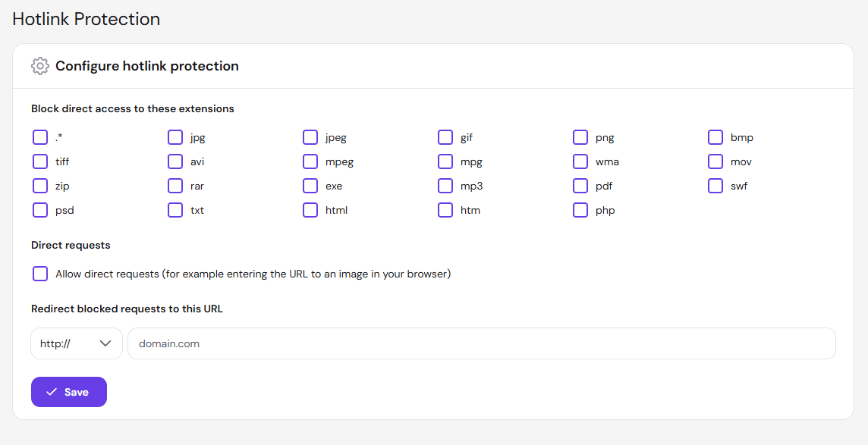868x445 pixels.
Task: Tick the php extension checkbox
Action: (580, 210)
